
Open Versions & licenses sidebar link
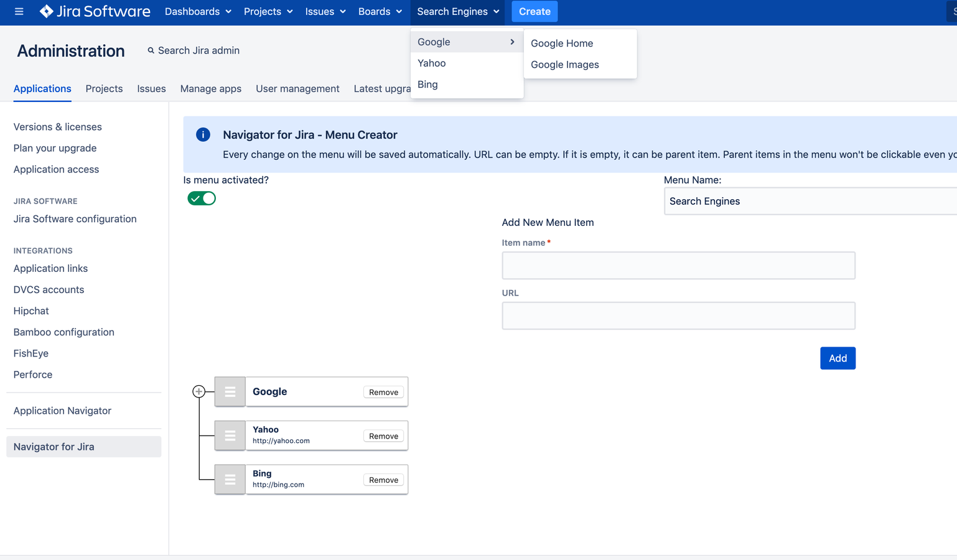pyautogui.click(x=57, y=126)
